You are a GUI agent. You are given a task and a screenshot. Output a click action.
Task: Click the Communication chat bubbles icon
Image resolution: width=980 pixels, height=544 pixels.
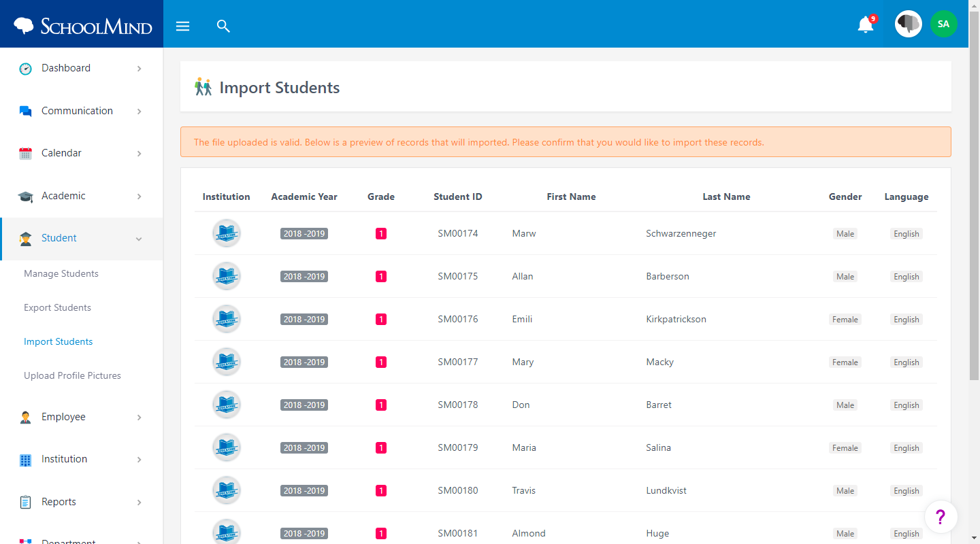[25, 111]
